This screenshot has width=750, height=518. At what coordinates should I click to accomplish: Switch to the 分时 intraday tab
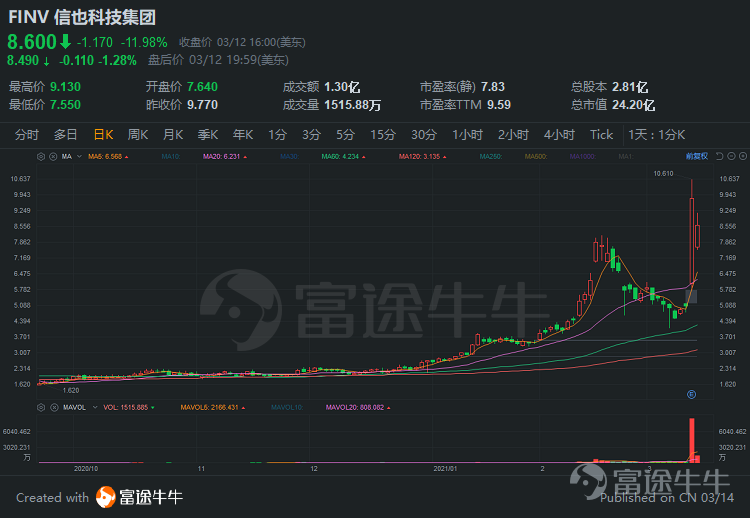[x=27, y=135]
